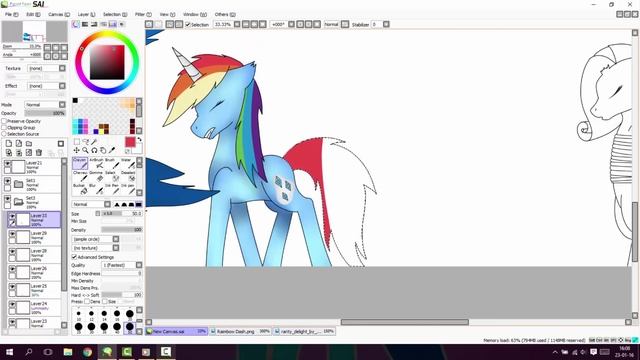Toggle Selection Source option
Image resolution: width=640 pixels, height=360 pixels.
pyautogui.click(x=4, y=134)
